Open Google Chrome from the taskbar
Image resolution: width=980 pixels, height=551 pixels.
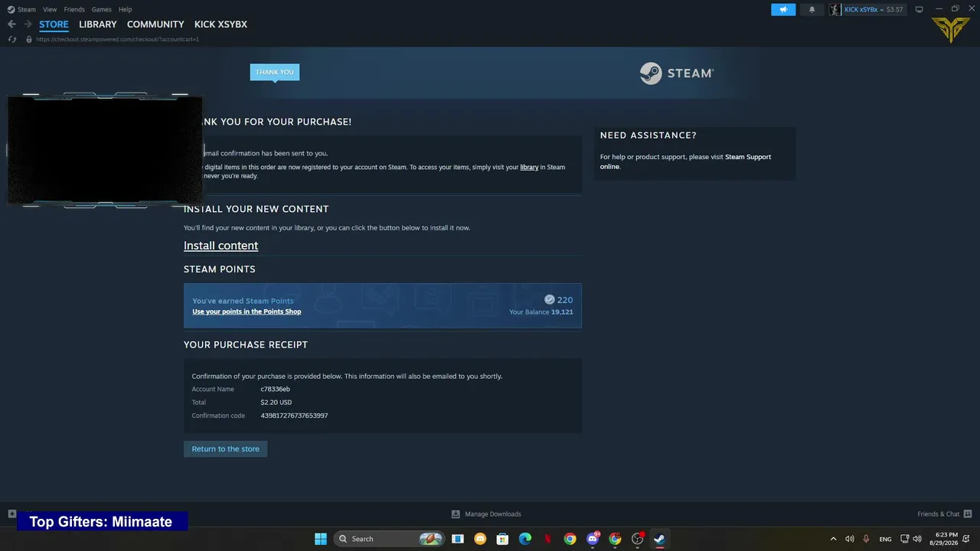[570, 539]
